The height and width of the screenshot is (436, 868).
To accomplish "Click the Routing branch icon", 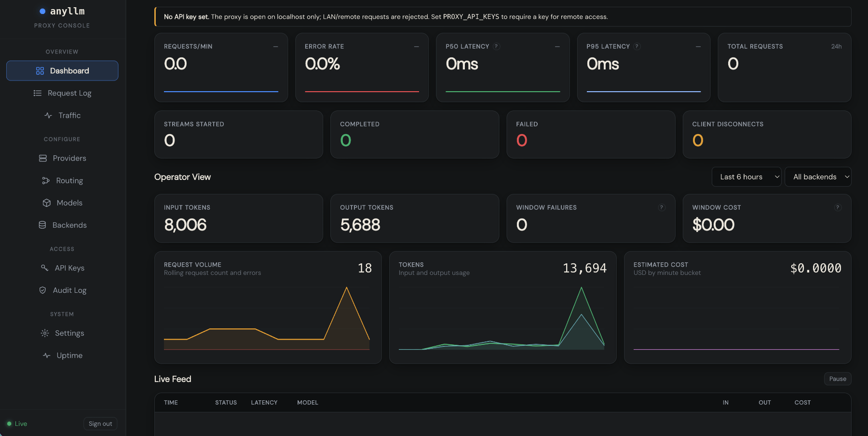I will point(46,180).
